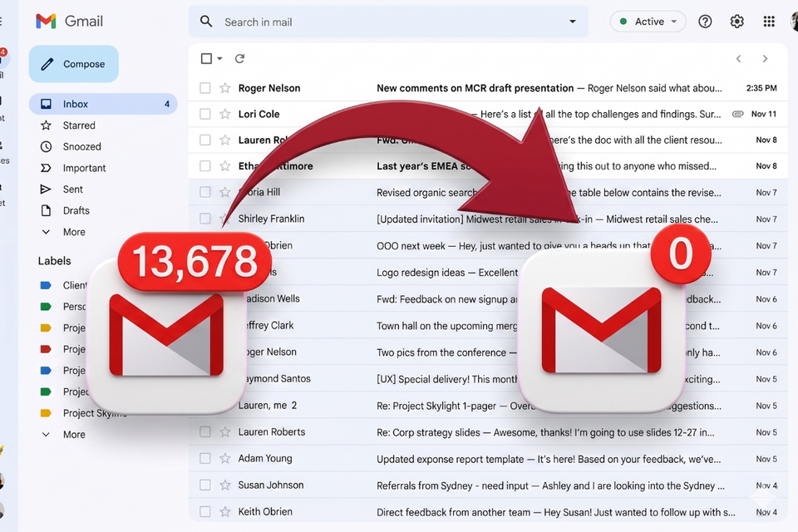
Task: Click the Important marker icon in sidebar
Action: pyautogui.click(x=46, y=168)
